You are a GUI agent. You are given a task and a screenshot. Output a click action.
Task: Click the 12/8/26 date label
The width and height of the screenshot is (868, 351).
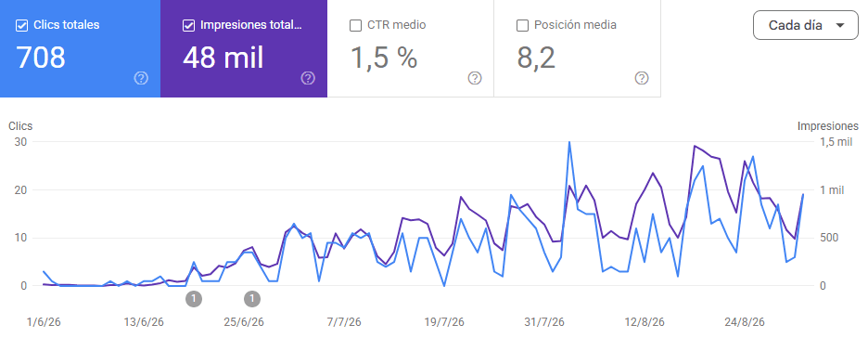tap(645, 322)
